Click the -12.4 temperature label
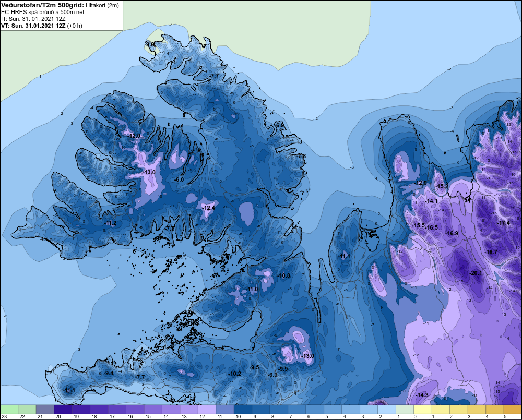522x420 pixels. pos(209,208)
